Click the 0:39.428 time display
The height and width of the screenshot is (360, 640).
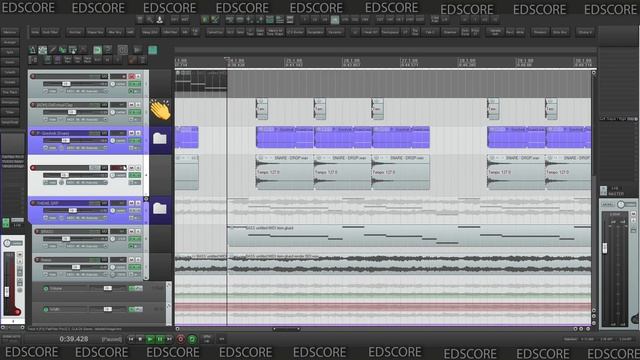pos(74,339)
